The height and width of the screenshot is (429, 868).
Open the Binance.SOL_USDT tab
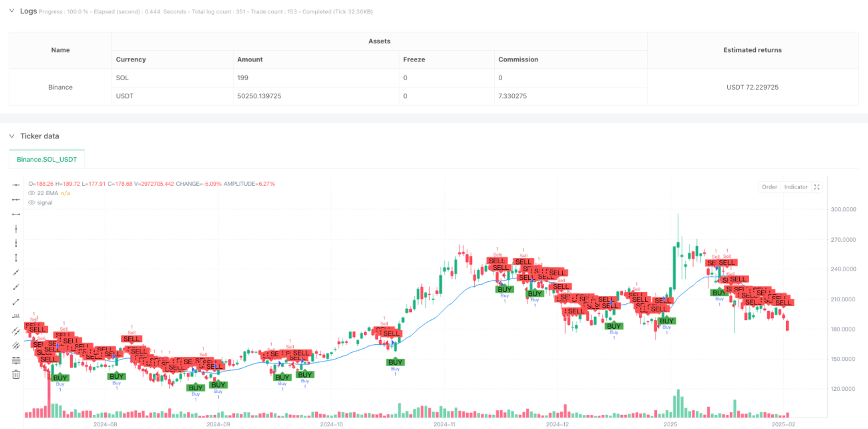pos(47,160)
